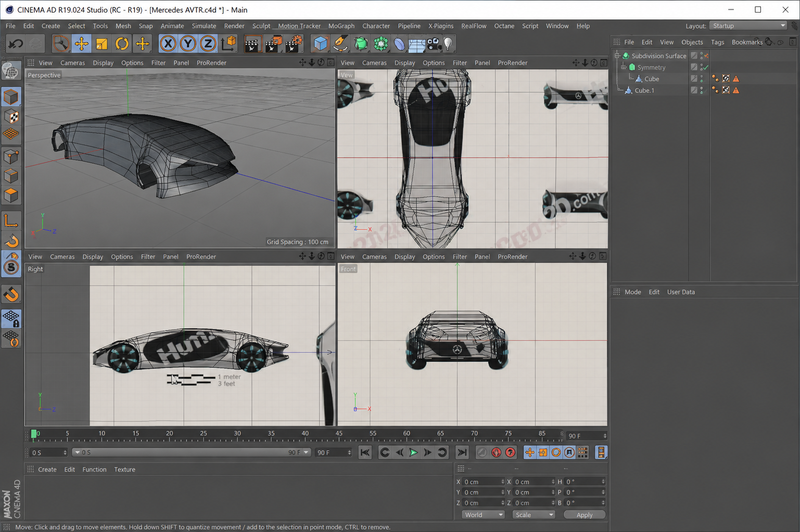The width and height of the screenshot is (800, 532).
Task: Open the Scale mode dropdown
Action: tap(534, 515)
